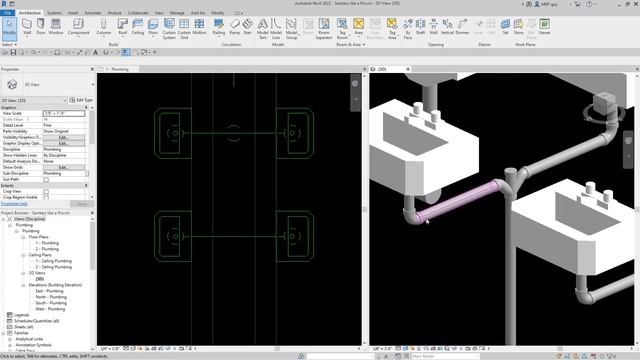This screenshot has height=360, width=640.
Task: Open the Properties help link
Action: tap(14, 204)
